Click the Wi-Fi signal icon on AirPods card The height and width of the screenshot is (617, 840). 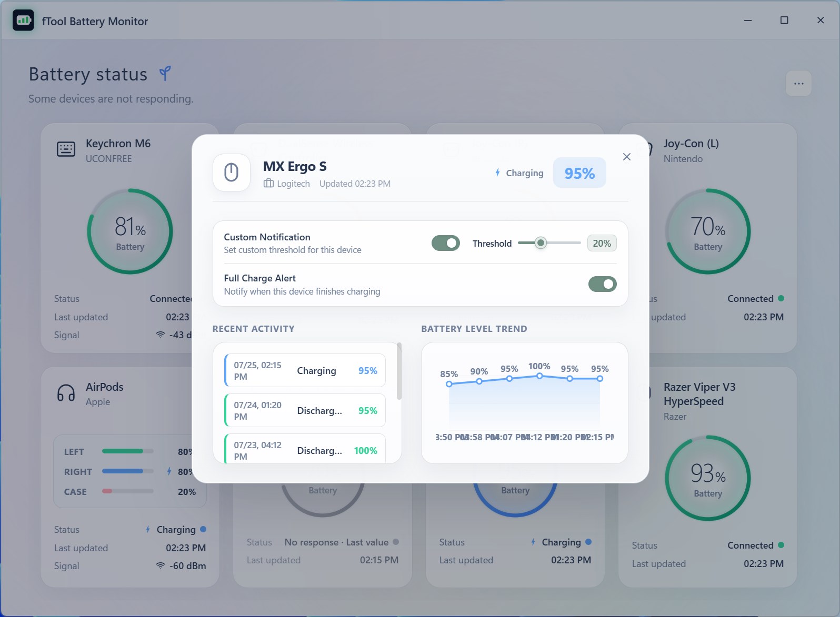[161, 566]
